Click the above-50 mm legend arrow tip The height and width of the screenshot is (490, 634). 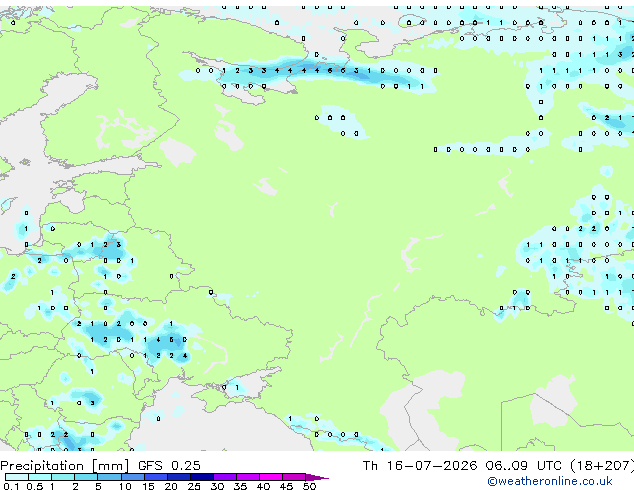[317, 477]
